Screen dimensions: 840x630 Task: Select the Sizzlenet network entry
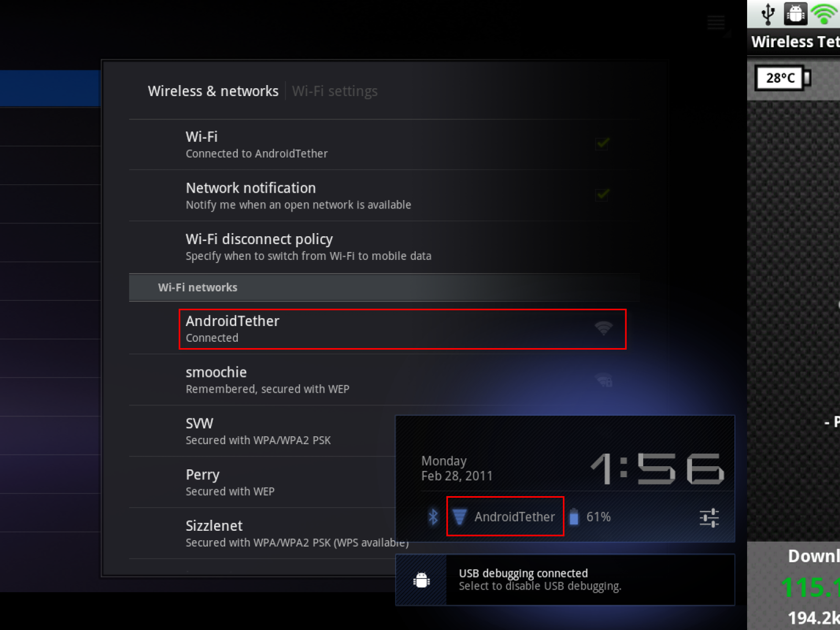point(262,533)
